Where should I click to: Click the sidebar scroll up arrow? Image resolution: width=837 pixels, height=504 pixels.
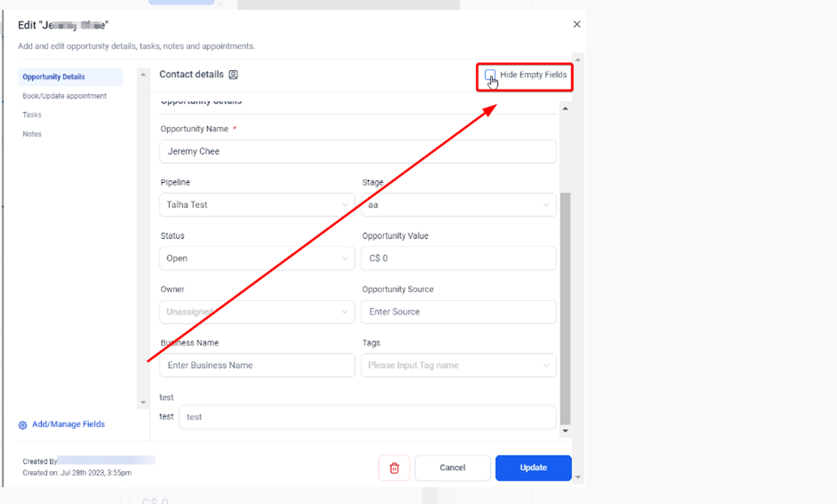pyautogui.click(x=143, y=74)
